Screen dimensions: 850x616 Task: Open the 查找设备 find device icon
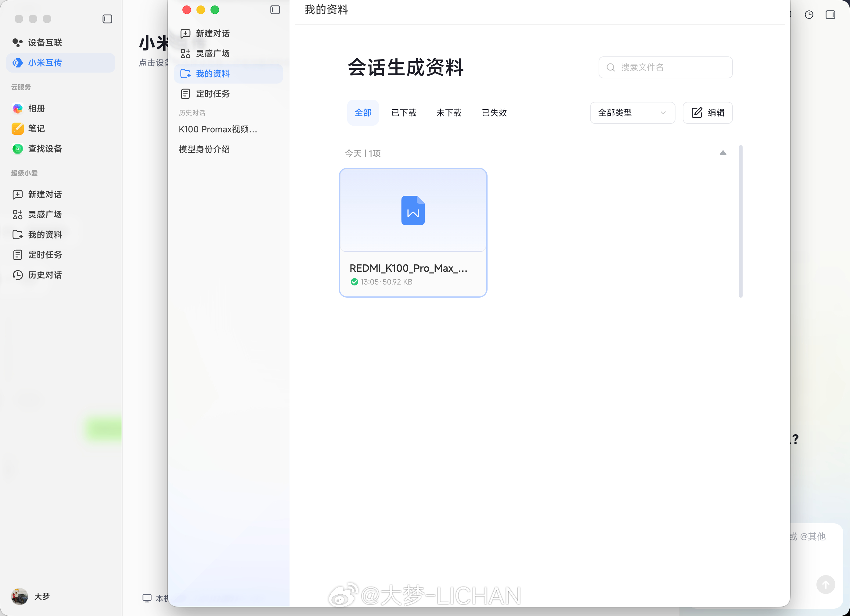pos(18,149)
